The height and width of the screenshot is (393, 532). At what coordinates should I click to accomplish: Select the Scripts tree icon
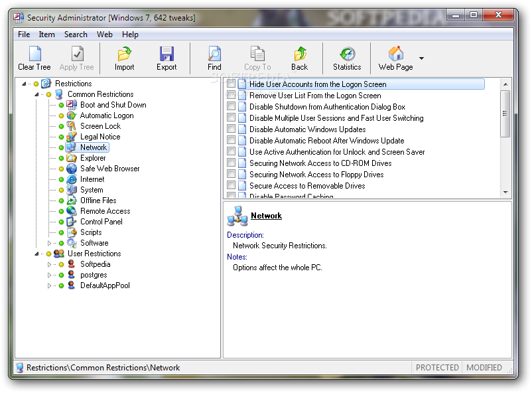[x=72, y=232]
